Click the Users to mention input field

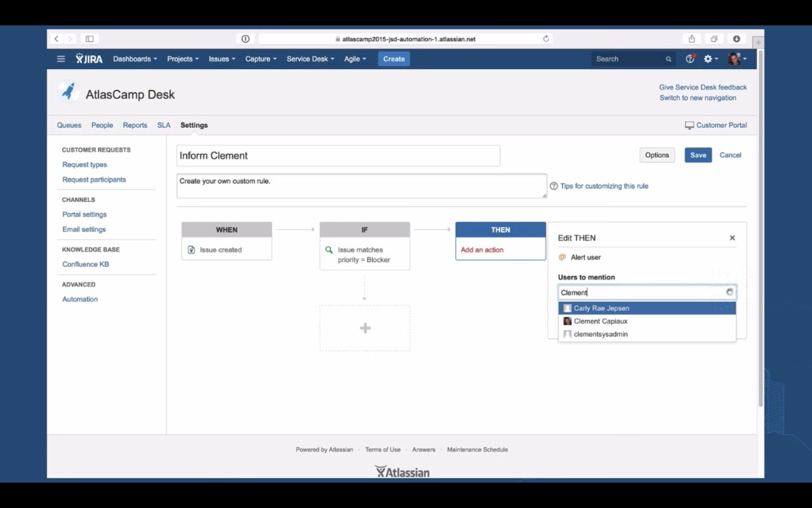647,292
